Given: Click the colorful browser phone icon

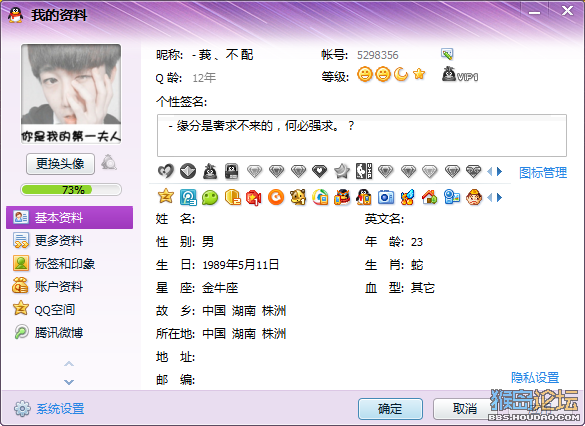Looking at the screenshot, I should (x=320, y=197).
